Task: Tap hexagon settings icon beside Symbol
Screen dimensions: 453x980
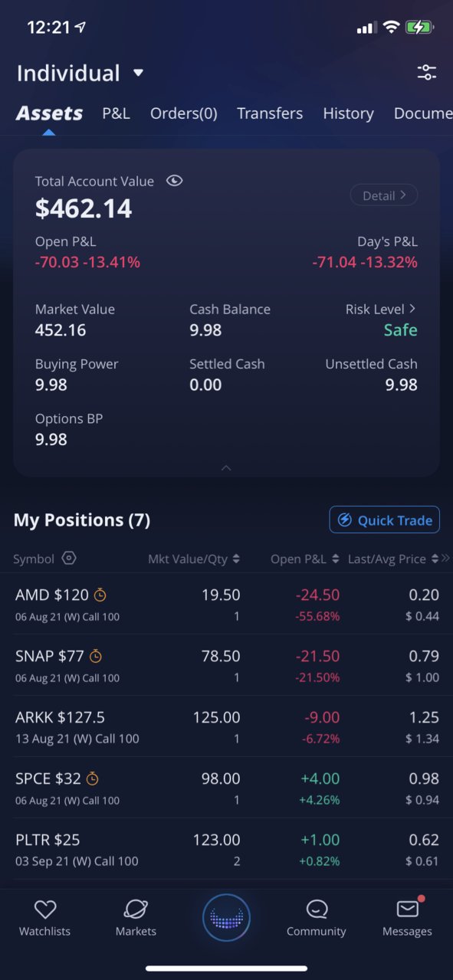Action: tap(69, 559)
